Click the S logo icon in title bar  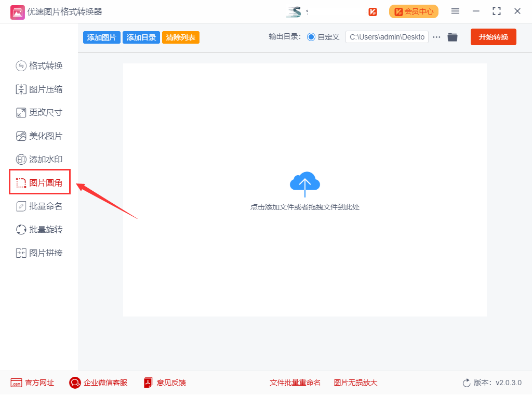[294, 12]
